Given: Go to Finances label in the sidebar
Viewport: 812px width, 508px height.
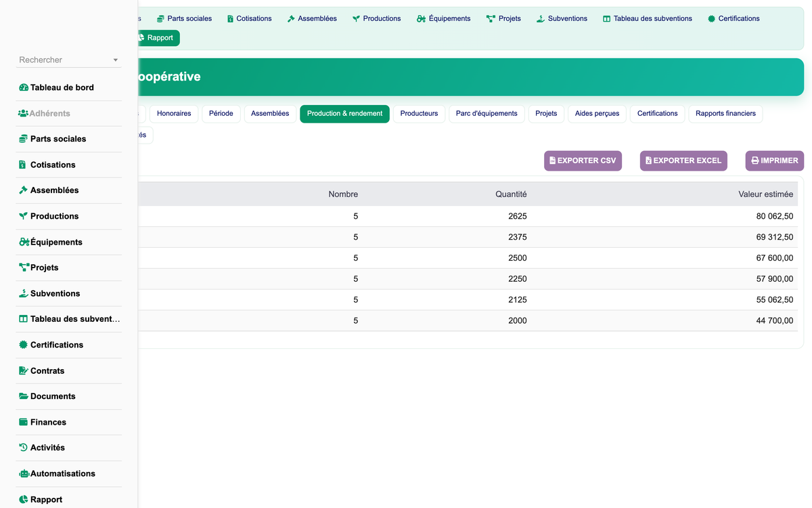Looking at the screenshot, I should (x=48, y=422).
